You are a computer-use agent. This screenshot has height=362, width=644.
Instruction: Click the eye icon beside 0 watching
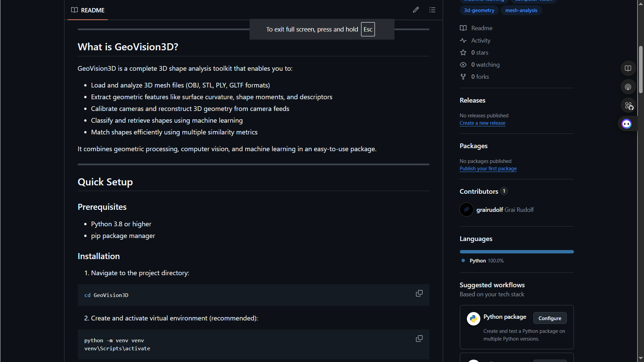(463, 65)
